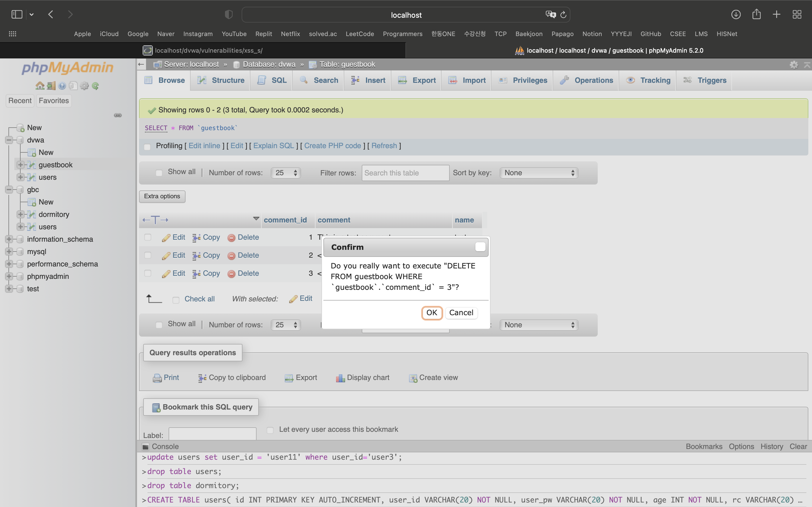Click the page settings gear at top right
This screenshot has height=507, width=812.
click(x=794, y=65)
